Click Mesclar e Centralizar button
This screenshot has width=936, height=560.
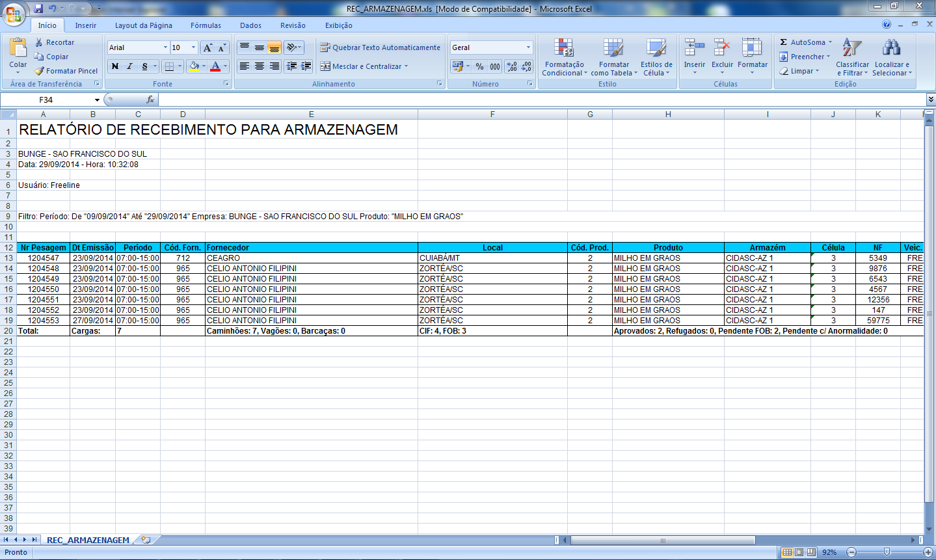tap(364, 66)
